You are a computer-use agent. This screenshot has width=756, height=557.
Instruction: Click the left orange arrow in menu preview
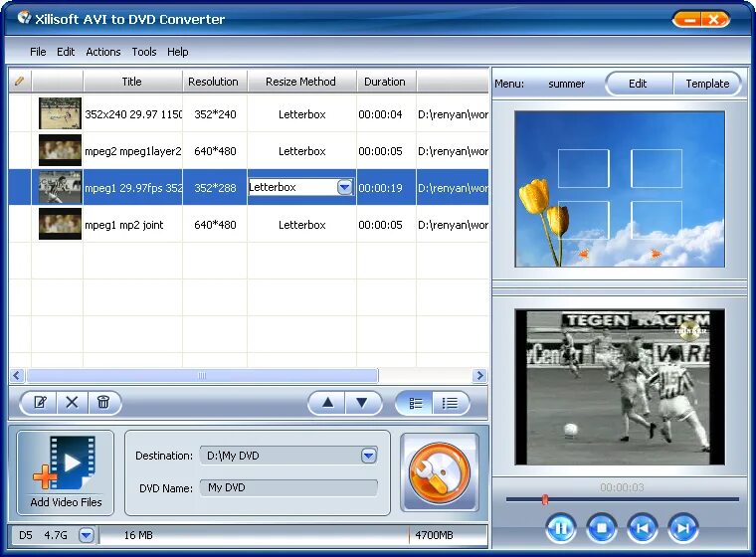pyautogui.click(x=583, y=254)
